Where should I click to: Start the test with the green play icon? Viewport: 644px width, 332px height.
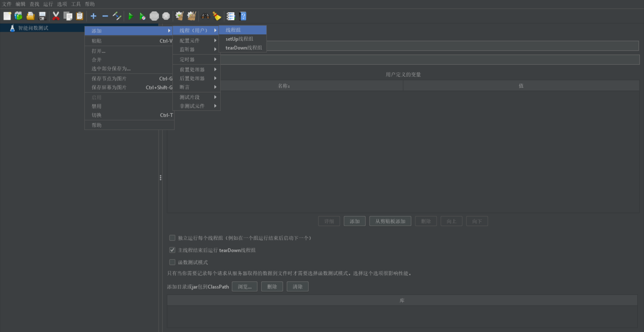[x=130, y=16]
